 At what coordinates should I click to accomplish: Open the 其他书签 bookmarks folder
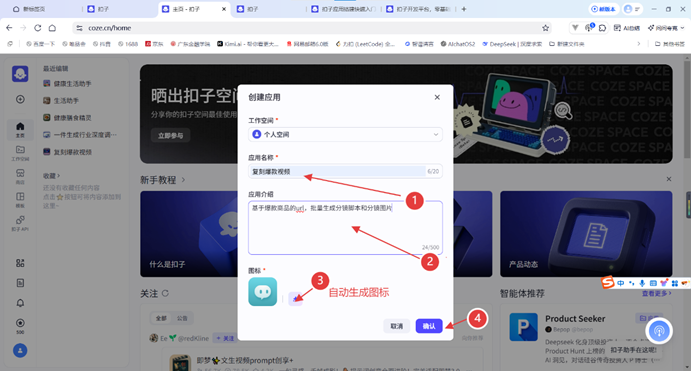coord(669,44)
